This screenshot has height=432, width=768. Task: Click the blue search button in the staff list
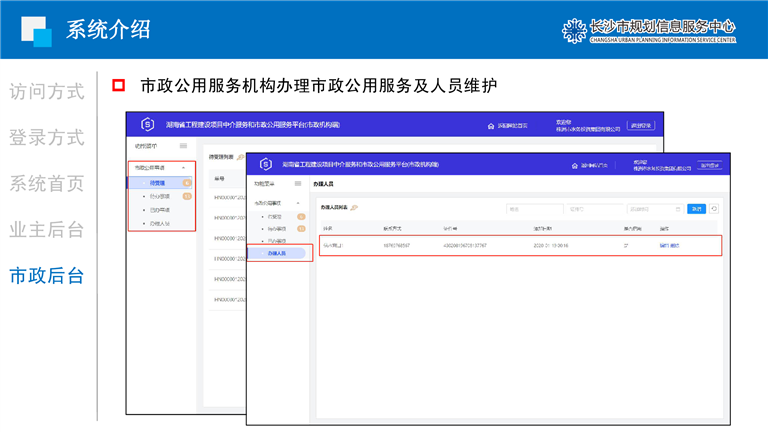coord(696,209)
